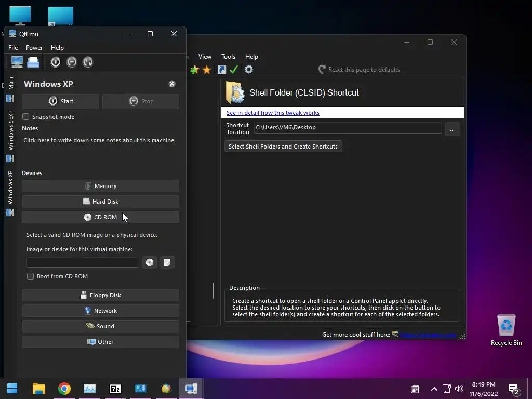Open the Power menu in QtEmu
The image size is (532, 399).
34,47
